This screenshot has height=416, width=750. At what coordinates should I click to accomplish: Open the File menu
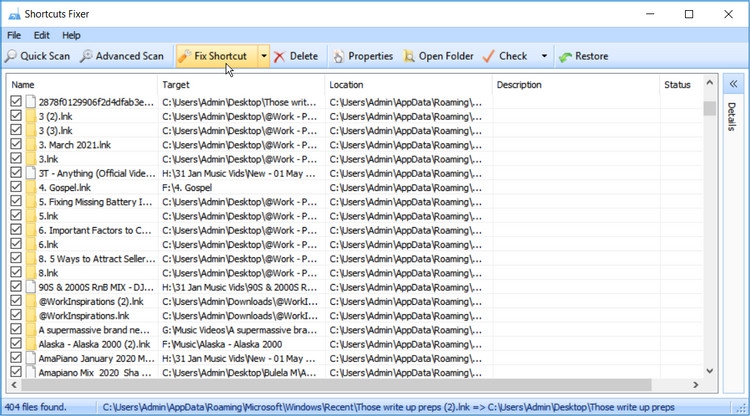click(14, 35)
